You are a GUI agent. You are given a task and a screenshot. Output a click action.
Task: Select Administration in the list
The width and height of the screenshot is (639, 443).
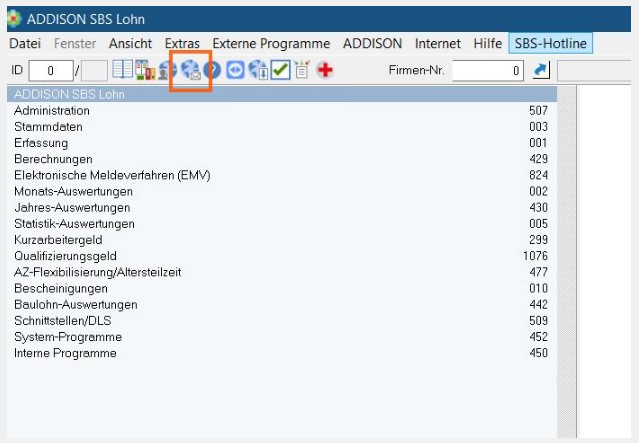coord(282,110)
